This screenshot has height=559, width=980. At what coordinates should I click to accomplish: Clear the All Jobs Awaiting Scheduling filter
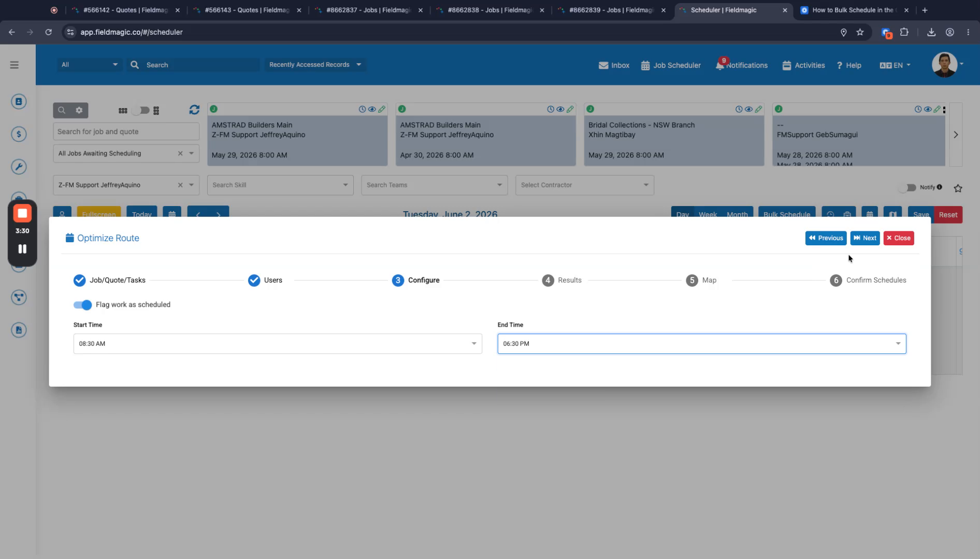(180, 153)
